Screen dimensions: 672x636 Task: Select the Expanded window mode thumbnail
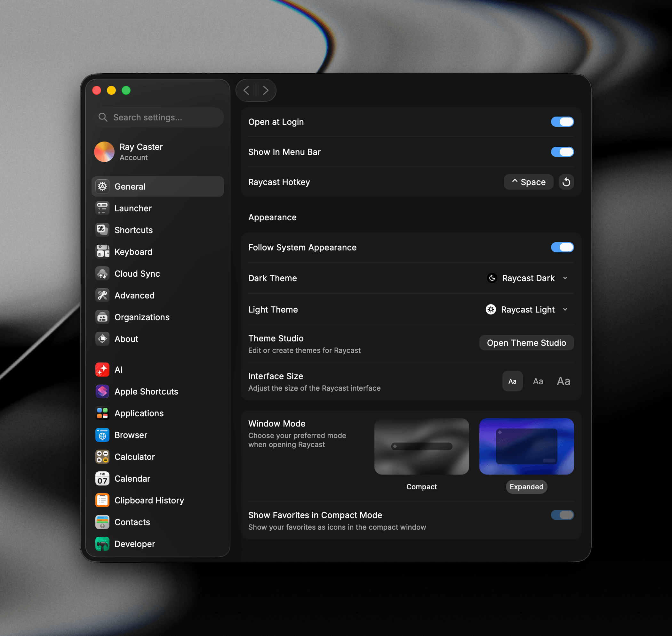point(526,446)
